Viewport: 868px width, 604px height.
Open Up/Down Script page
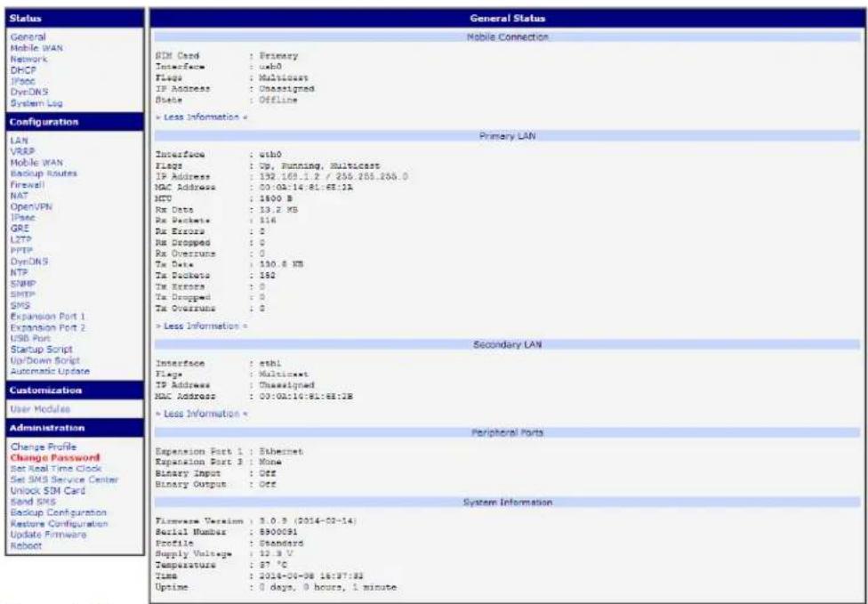(x=45, y=360)
